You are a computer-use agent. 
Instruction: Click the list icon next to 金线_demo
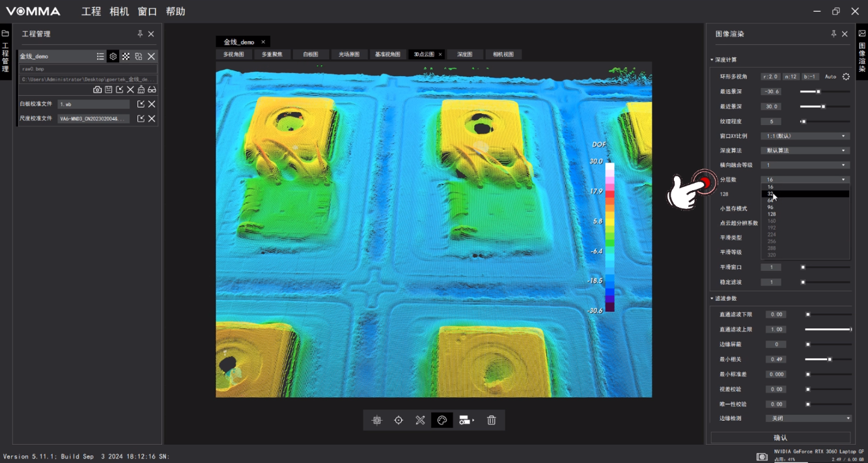click(x=100, y=57)
